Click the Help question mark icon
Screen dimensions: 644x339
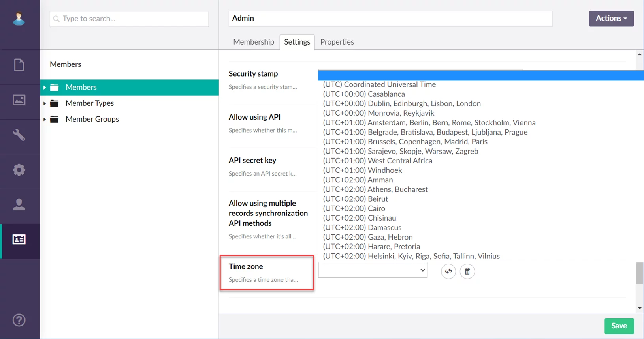(19, 320)
